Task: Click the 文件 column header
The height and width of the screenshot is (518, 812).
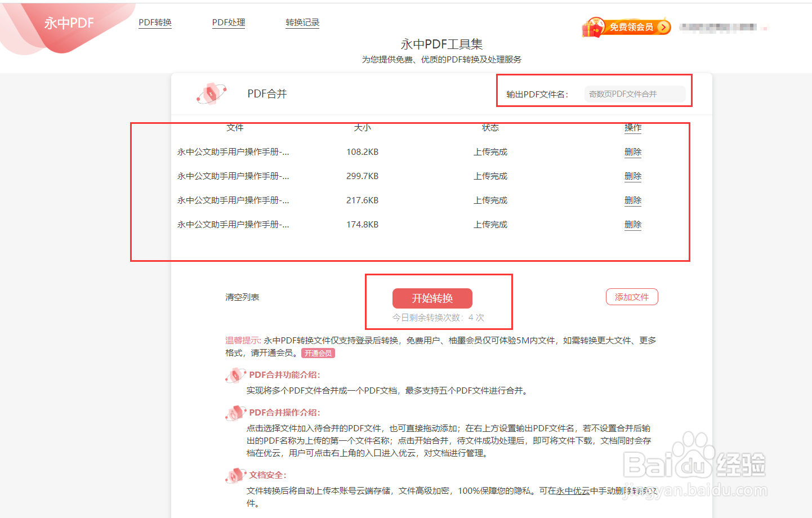Action: point(235,128)
